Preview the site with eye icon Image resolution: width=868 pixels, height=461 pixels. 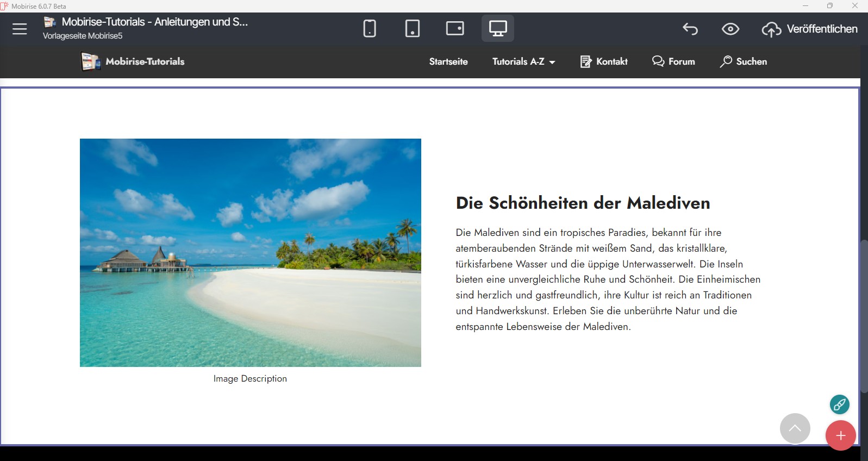pos(730,29)
